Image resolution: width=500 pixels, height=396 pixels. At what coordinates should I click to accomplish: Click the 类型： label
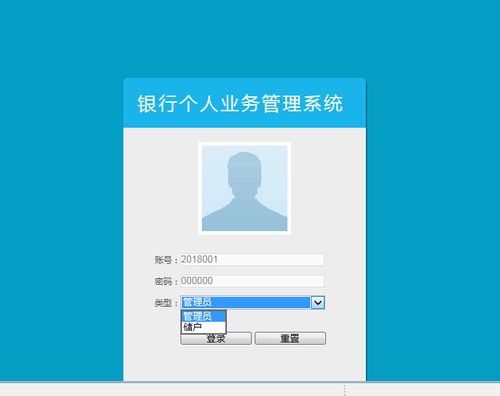tap(166, 303)
